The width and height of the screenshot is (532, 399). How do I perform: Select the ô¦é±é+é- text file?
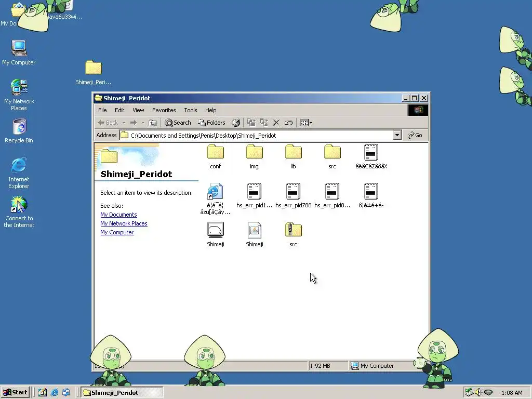coord(371,196)
